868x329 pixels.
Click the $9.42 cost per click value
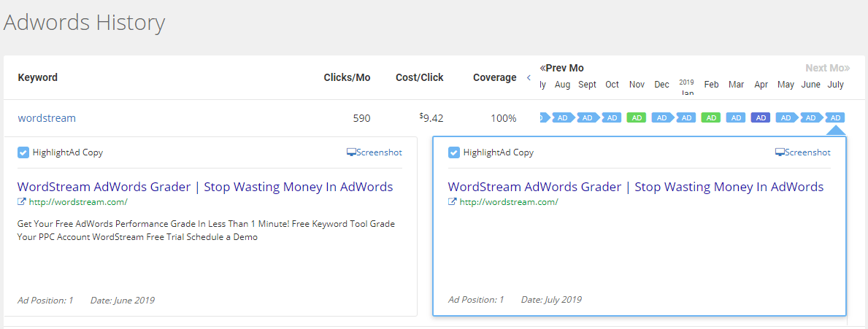click(431, 117)
